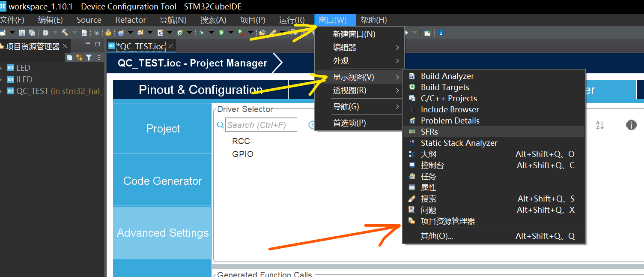Click the New C/C++ Project toolbar icon

(x=121, y=33)
